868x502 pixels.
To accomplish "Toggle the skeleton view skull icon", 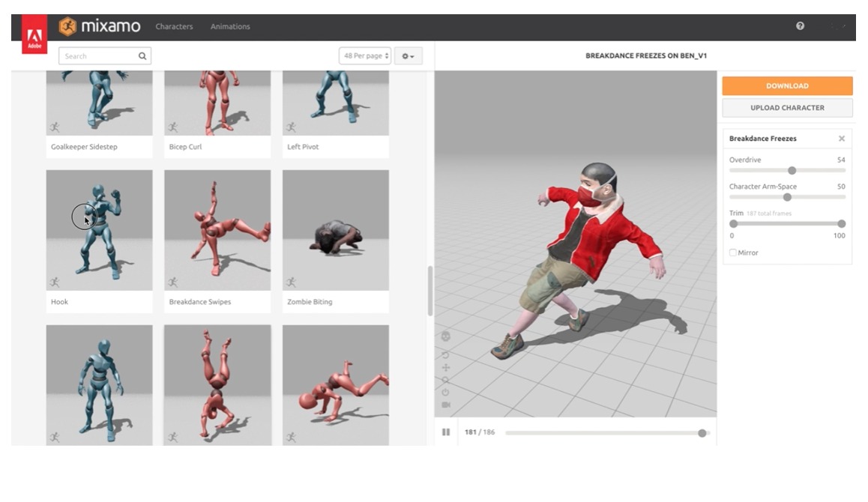I will [446, 336].
